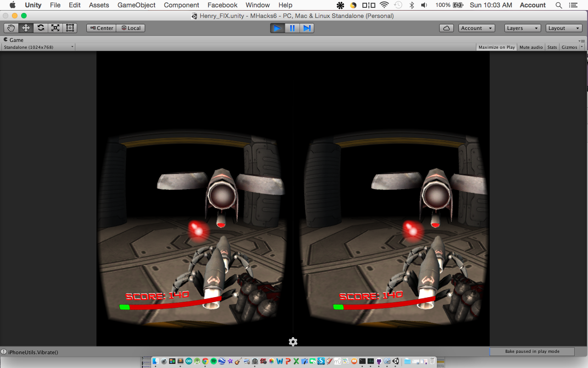Click the iPhoneUtils.Vibrate() console message
Image resolution: width=588 pixels, height=368 pixels.
33,352
